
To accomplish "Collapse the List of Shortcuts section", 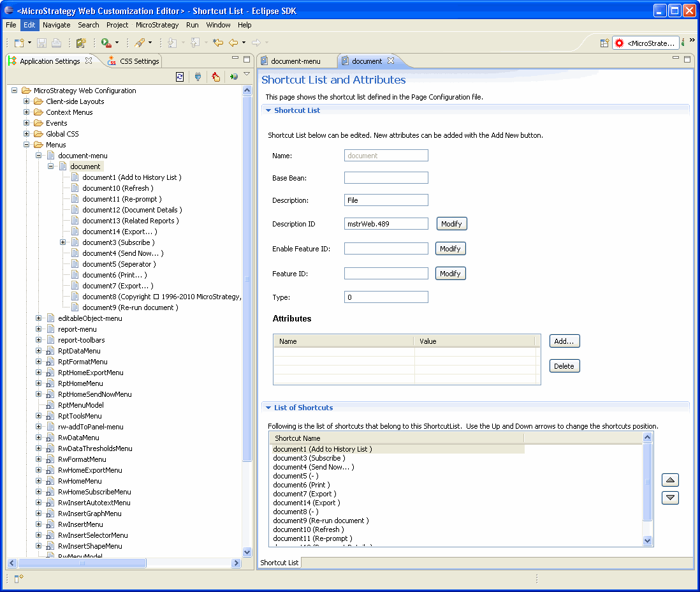I will pos(268,408).
